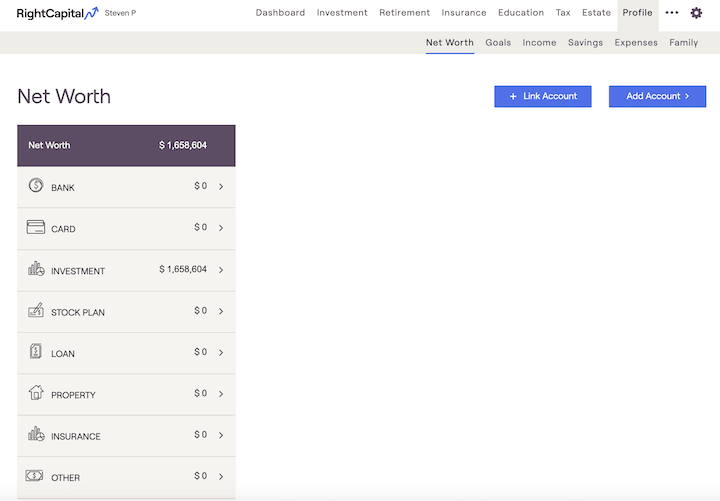Image resolution: width=720 pixels, height=501 pixels.
Task: Open the Retirement menu item
Action: [x=404, y=13]
